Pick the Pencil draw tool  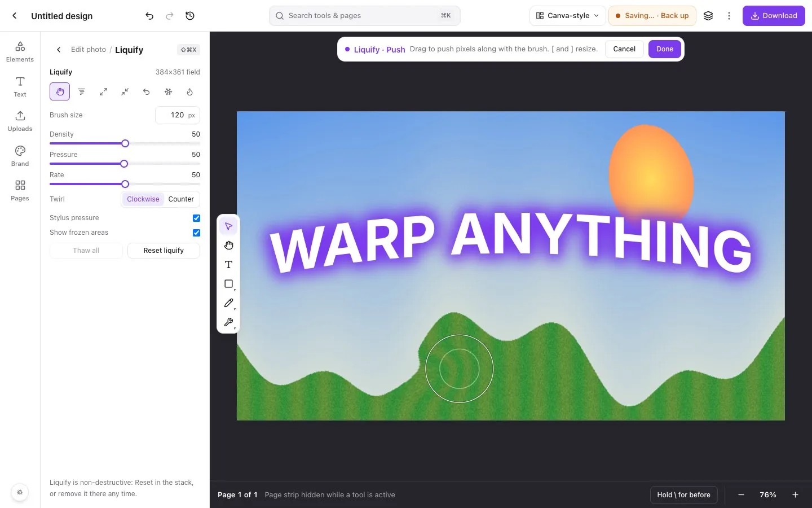(228, 303)
